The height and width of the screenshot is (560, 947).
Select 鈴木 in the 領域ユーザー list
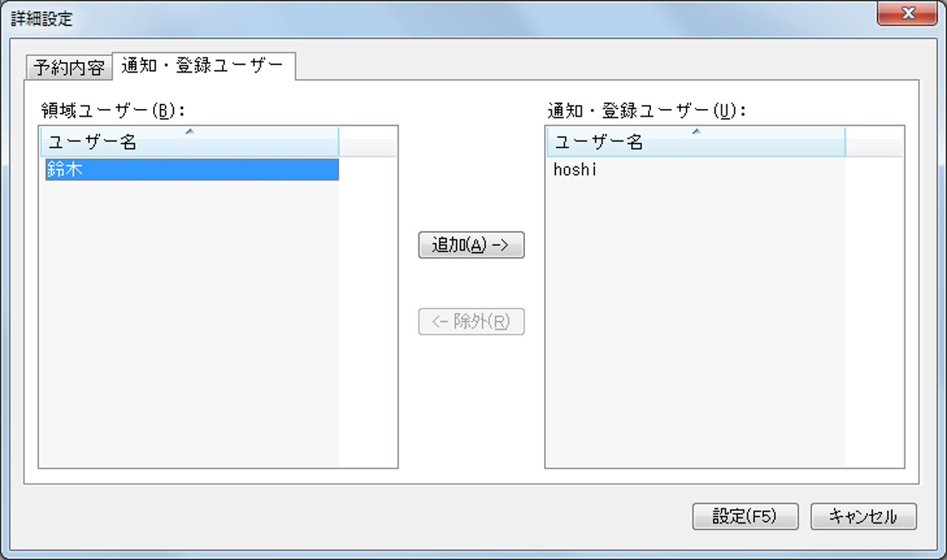pos(192,170)
